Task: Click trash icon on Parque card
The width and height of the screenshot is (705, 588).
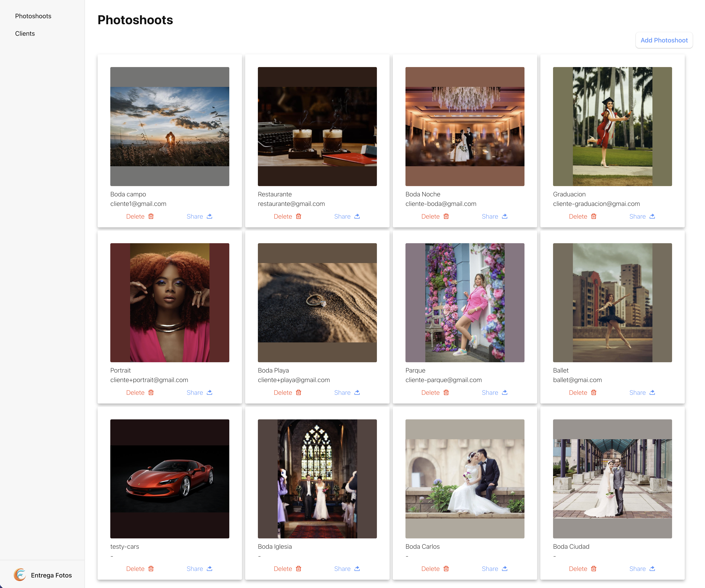Action: coord(446,392)
